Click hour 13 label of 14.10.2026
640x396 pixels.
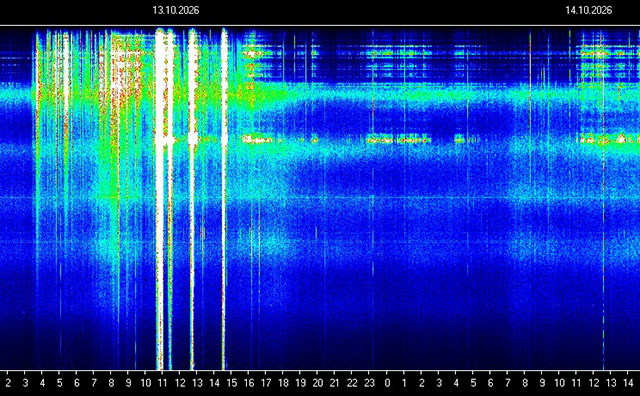[611, 383]
